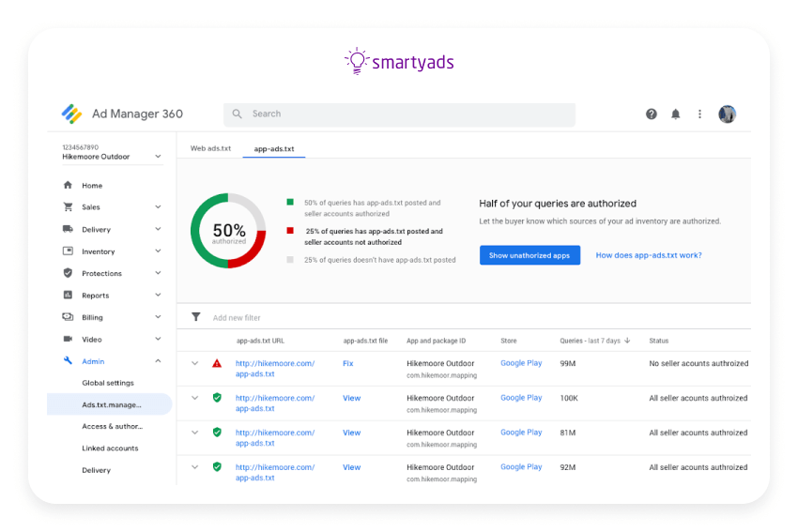Screen dimensions: 798x532
Task: Click Show unauthorized apps button
Action: [x=529, y=255]
